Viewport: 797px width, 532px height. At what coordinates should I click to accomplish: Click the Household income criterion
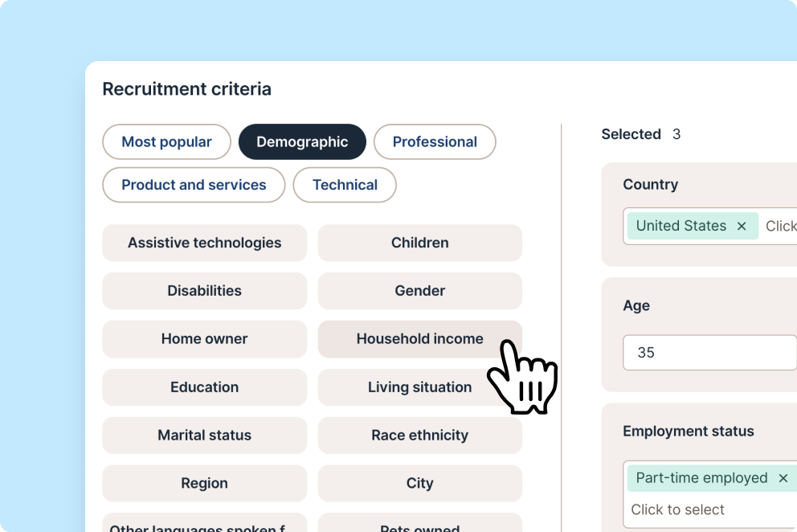coord(420,339)
